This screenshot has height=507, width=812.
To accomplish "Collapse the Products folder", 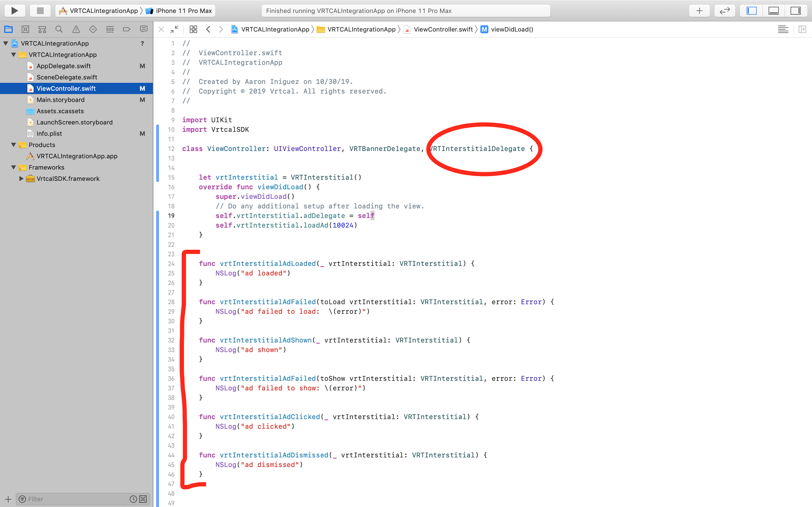I will pyautogui.click(x=13, y=145).
